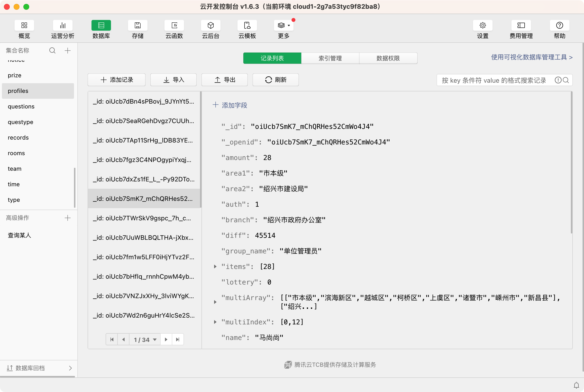Click the 添加记录 button
The image size is (584, 392).
pos(117,80)
